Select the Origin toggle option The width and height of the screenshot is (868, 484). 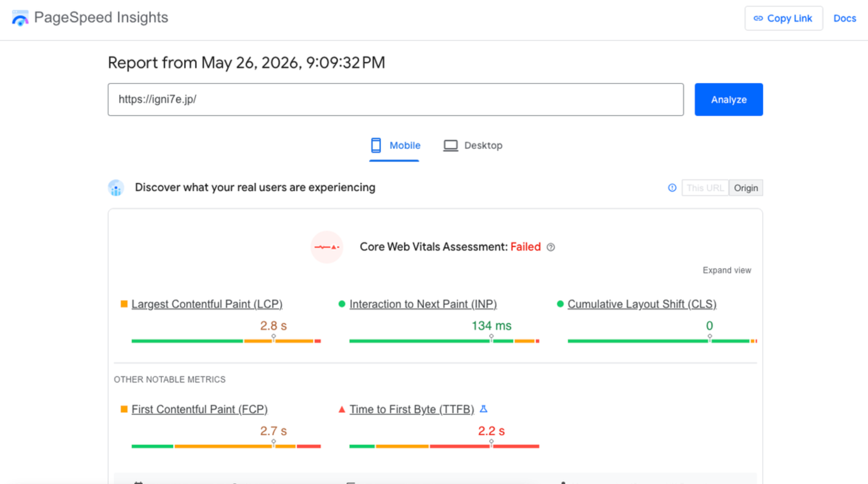pos(746,188)
